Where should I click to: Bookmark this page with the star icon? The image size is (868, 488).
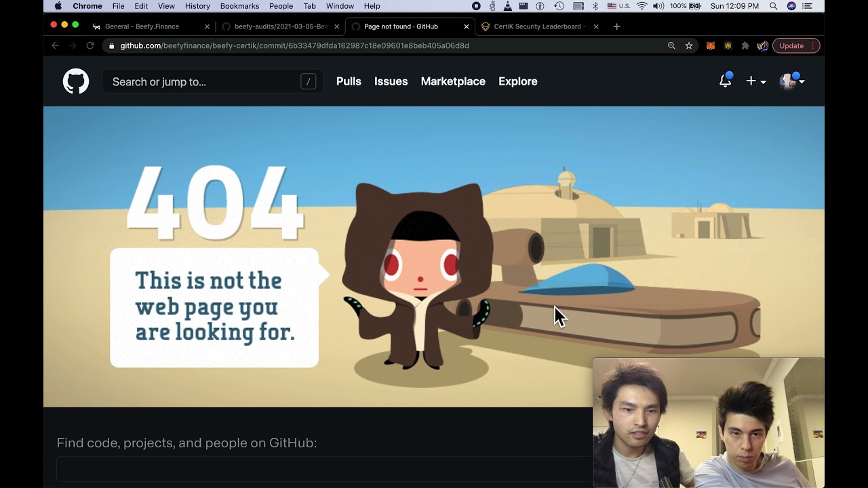[689, 45]
